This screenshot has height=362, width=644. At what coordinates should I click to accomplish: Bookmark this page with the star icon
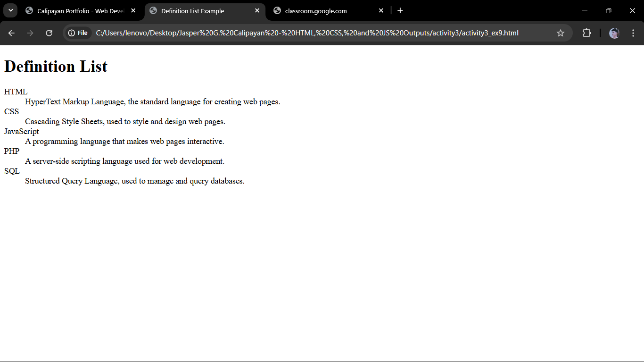(x=561, y=33)
